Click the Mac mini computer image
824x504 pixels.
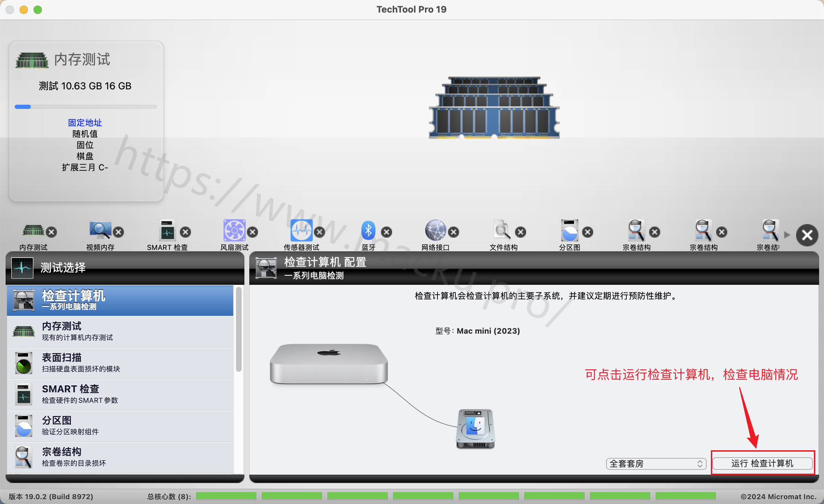(329, 364)
